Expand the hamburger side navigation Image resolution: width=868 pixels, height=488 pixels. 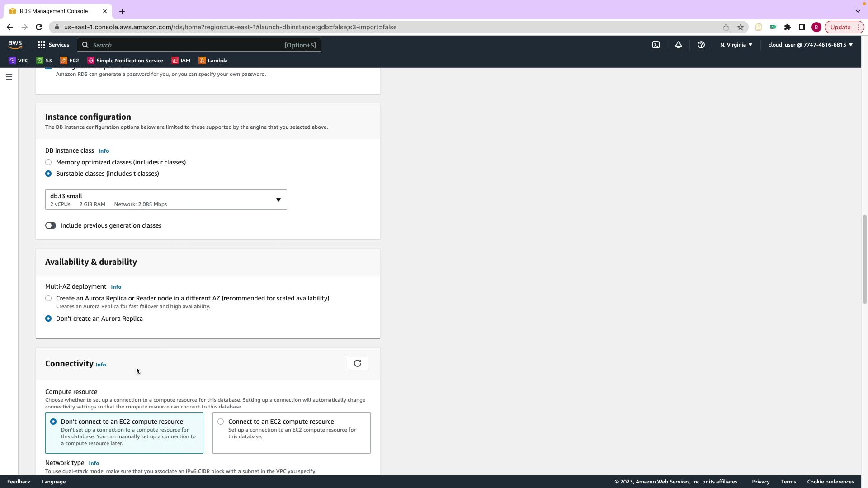(x=9, y=77)
